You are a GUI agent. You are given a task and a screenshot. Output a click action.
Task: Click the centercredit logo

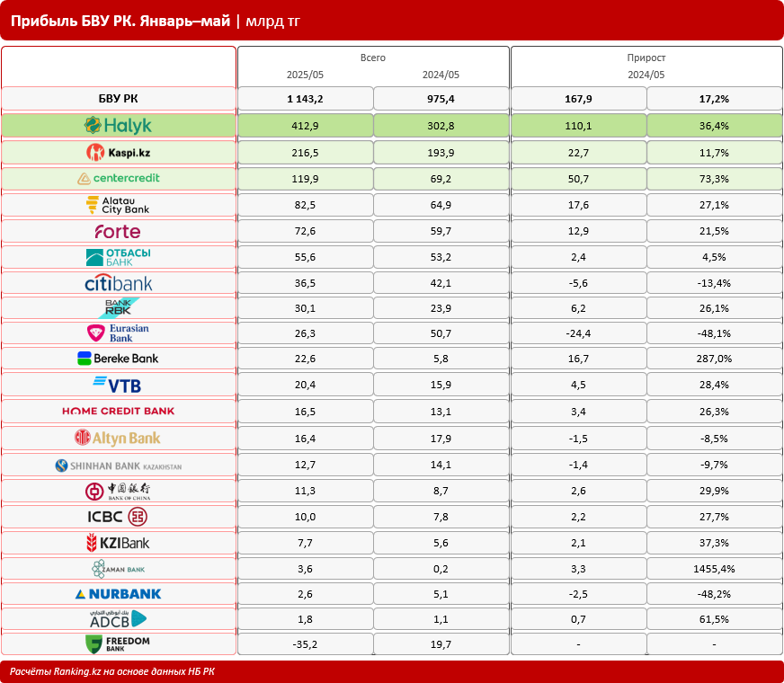pyautogui.click(x=119, y=178)
